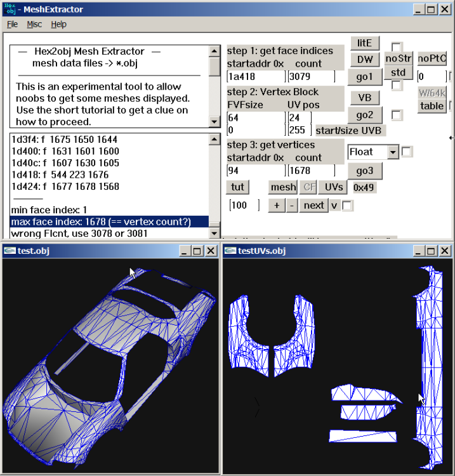Image resolution: width=455 pixels, height=476 pixels.
Task: Click the disabled CF button
Action: tap(309, 187)
